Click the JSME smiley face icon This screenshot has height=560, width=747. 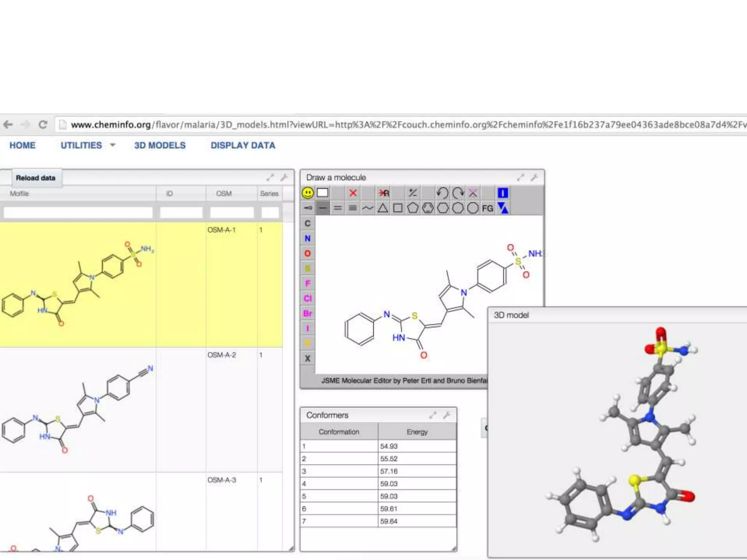pyautogui.click(x=307, y=193)
